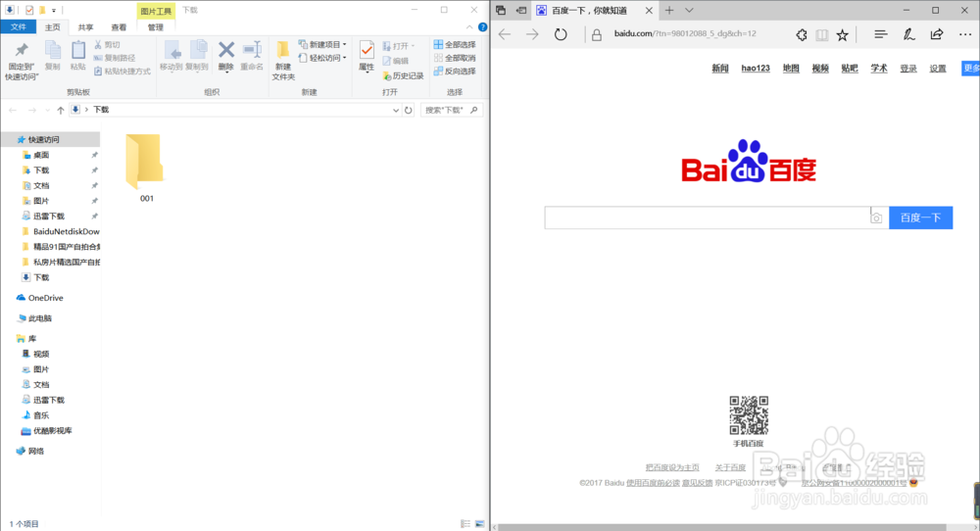This screenshot has width=980, height=531.
Task: Create a New folder (新建文件夹)
Action: (x=283, y=60)
